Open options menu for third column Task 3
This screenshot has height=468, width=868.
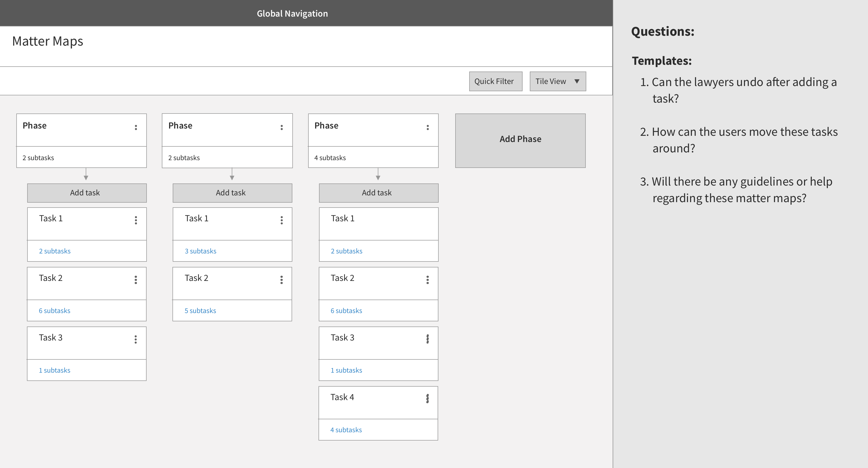coord(427,339)
